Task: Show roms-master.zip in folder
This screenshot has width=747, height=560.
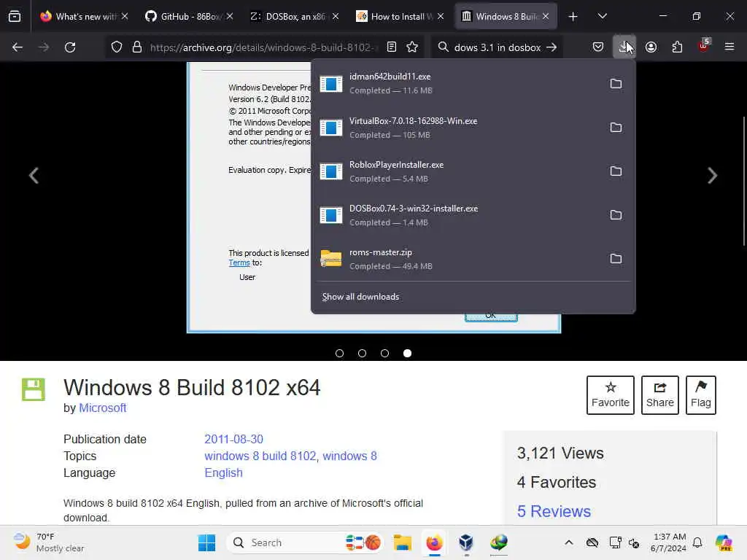Action: pyautogui.click(x=616, y=259)
